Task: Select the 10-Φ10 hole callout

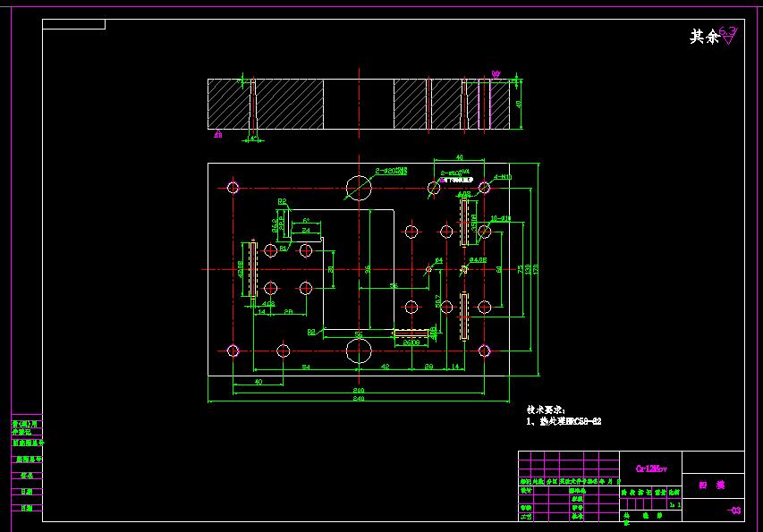Action: pos(501,218)
